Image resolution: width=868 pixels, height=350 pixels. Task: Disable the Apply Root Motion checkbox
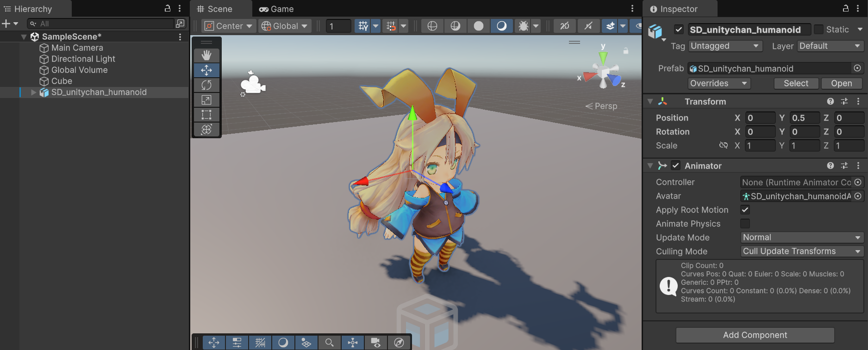pos(745,210)
